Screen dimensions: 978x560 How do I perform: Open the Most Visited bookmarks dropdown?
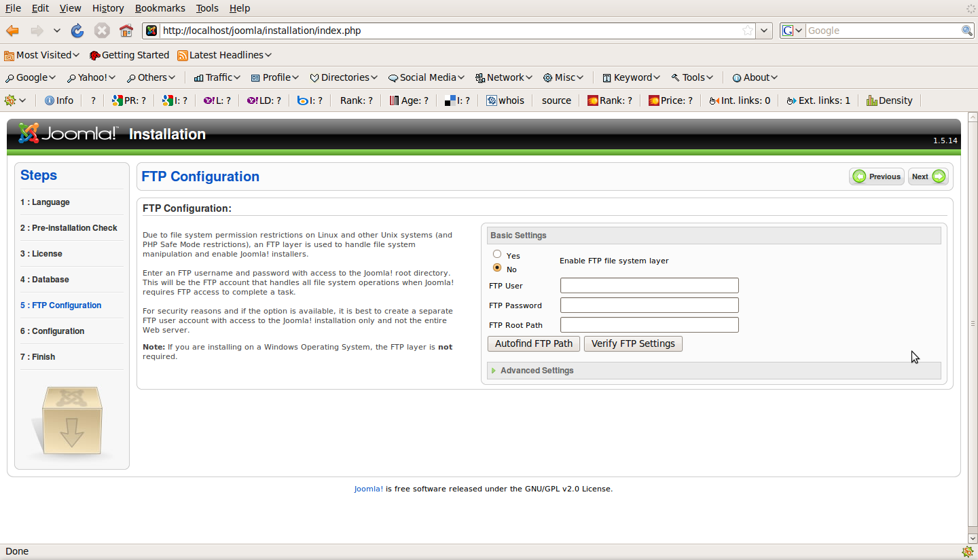tap(41, 55)
